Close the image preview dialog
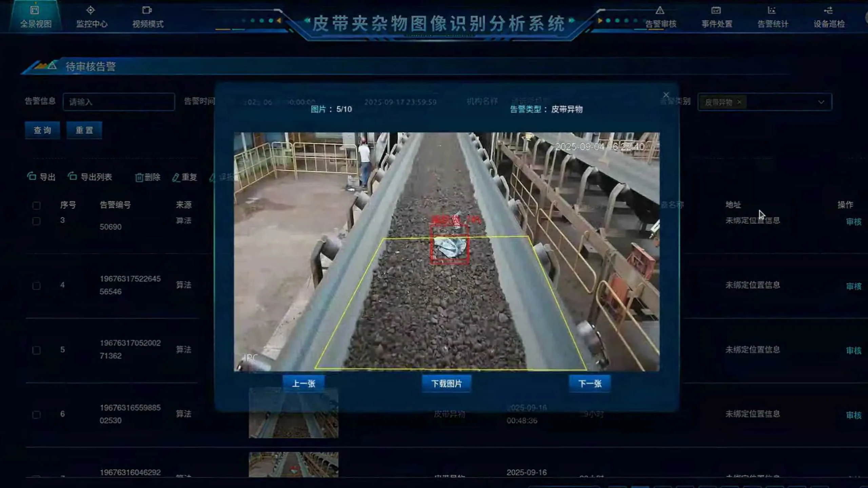 [666, 95]
